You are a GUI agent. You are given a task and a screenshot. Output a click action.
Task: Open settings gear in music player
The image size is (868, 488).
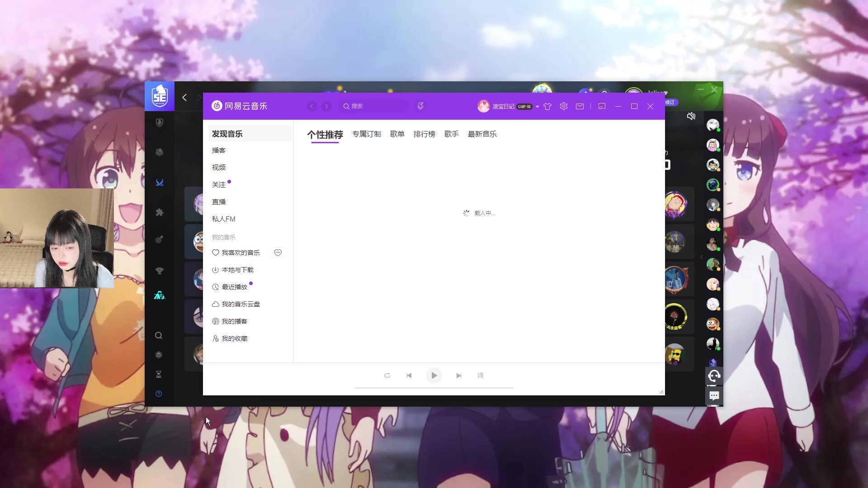click(x=564, y=106)
